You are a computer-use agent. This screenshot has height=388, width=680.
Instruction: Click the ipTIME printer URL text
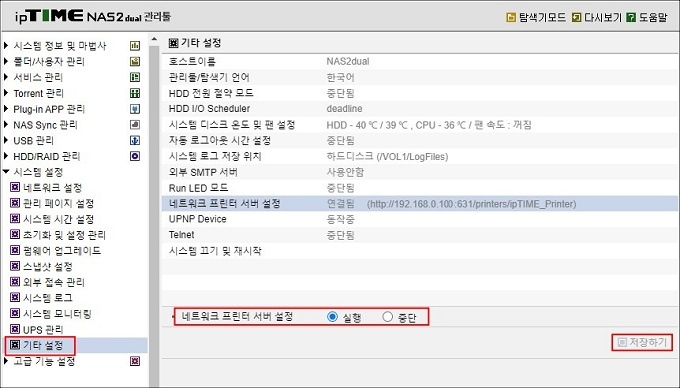click(x=471, y=204)
